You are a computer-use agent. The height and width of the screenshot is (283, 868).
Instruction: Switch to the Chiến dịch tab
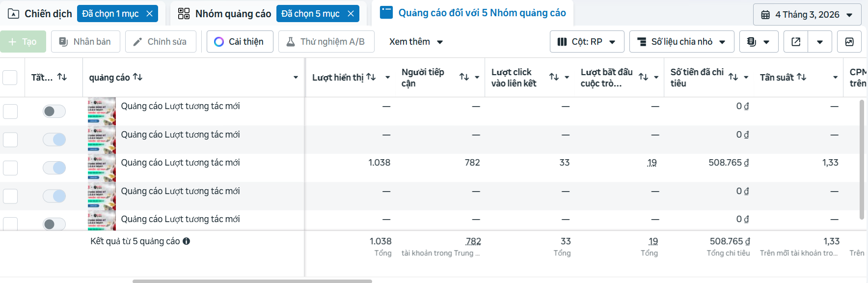click(x=40, y=14)
